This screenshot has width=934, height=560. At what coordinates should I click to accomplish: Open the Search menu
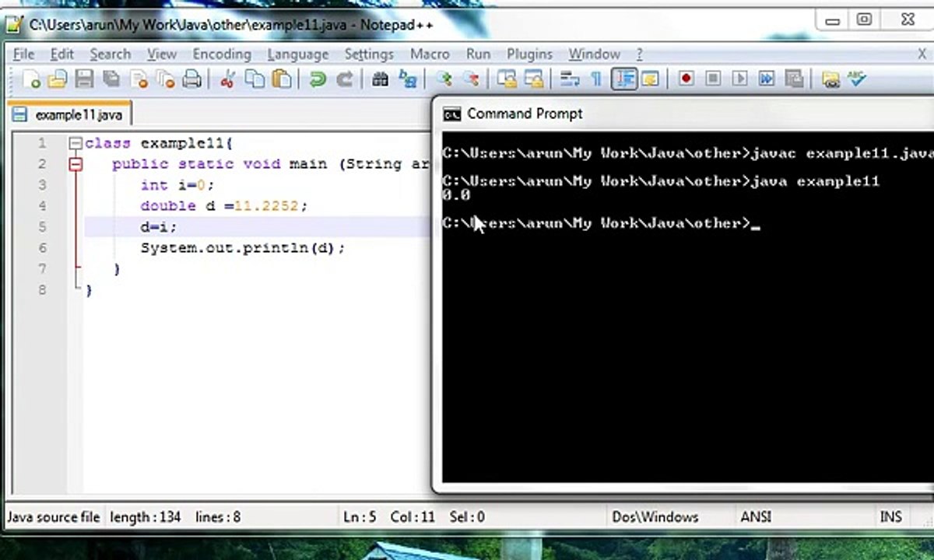pos(111,54)
